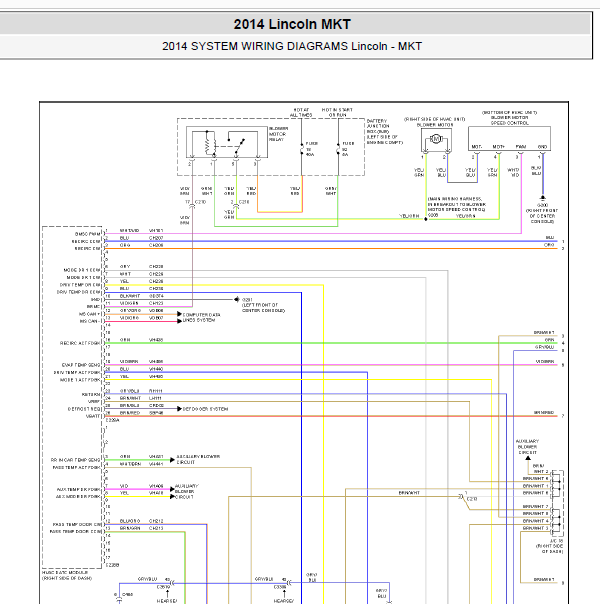The width and height of the screenshot is (600, 604).
Task: Click the "RECIRC ACT FDBK" pin label
Action: click(x=80, y=343)
